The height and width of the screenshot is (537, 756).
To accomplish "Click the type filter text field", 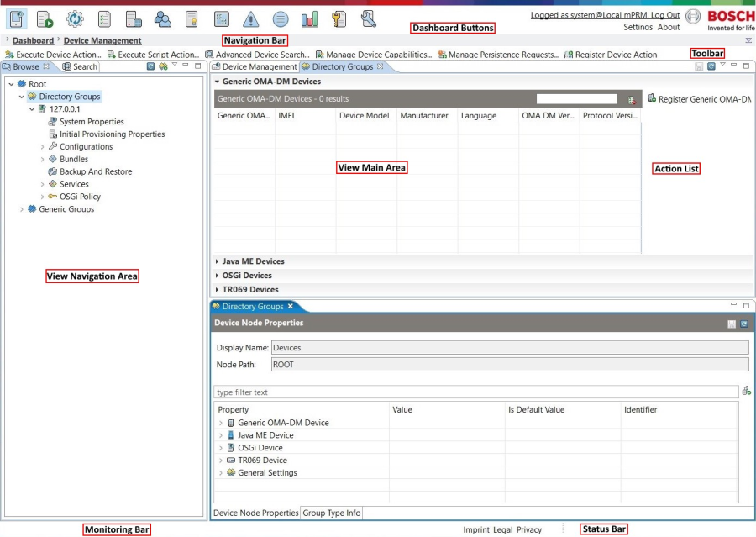I will pyautogui.click(x=476, y=392).
